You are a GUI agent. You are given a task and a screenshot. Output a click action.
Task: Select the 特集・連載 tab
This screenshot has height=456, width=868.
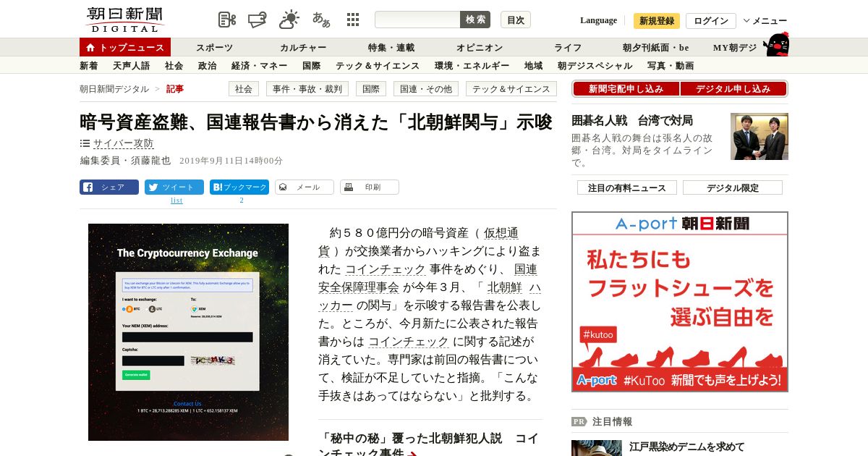391,47
